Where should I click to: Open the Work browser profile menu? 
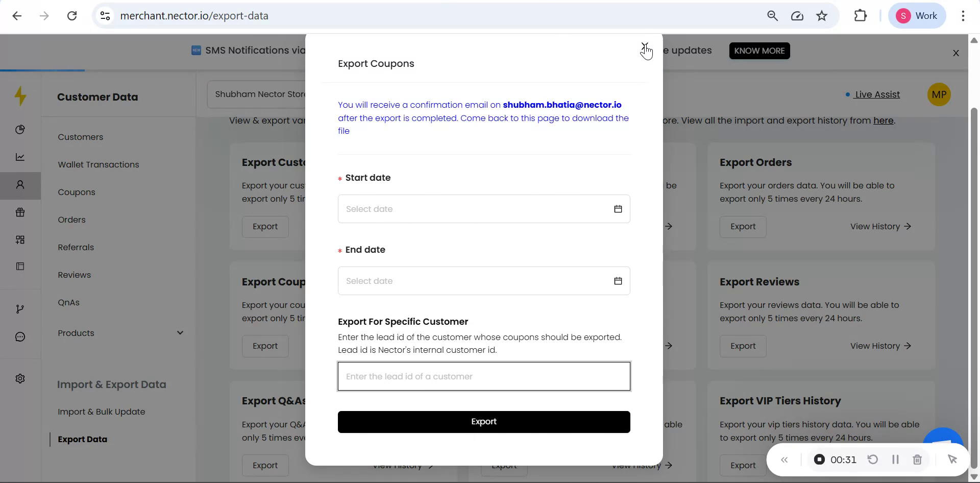(x=917, y=15)
